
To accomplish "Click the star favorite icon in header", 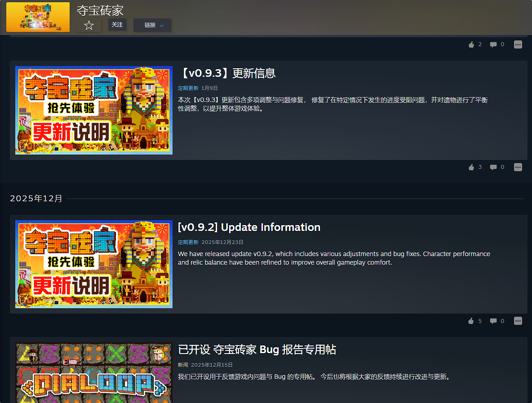I will click(x=89, y=26).
